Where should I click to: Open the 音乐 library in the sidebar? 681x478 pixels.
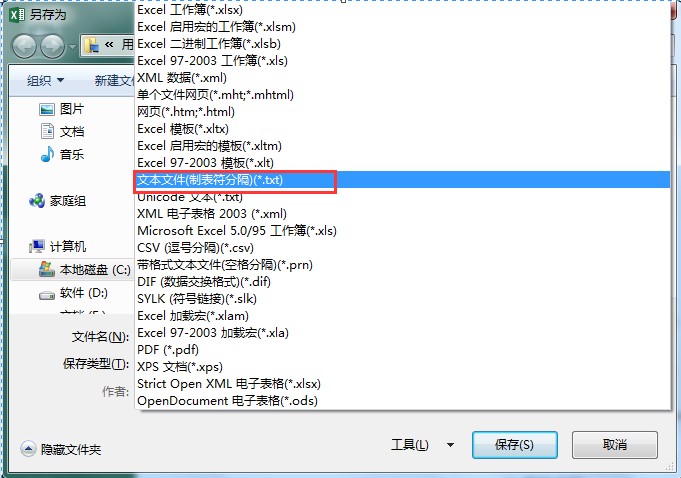(x=61, y=154)
